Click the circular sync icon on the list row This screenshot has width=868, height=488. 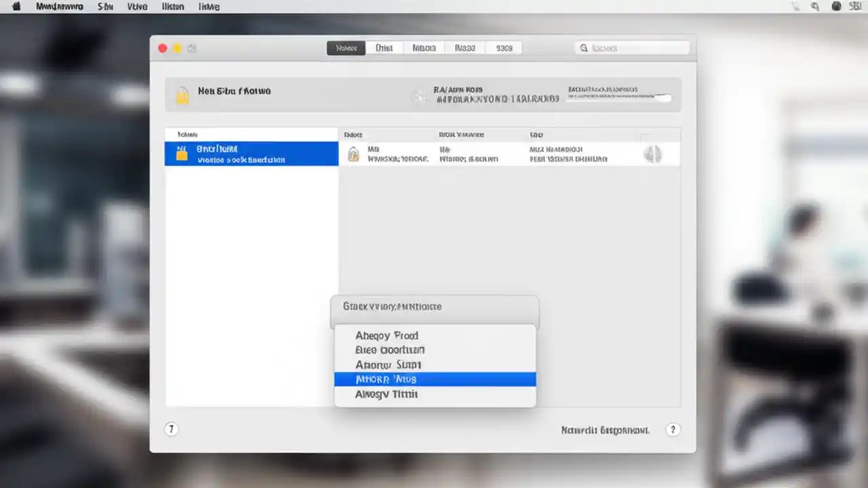click(652, 154)
